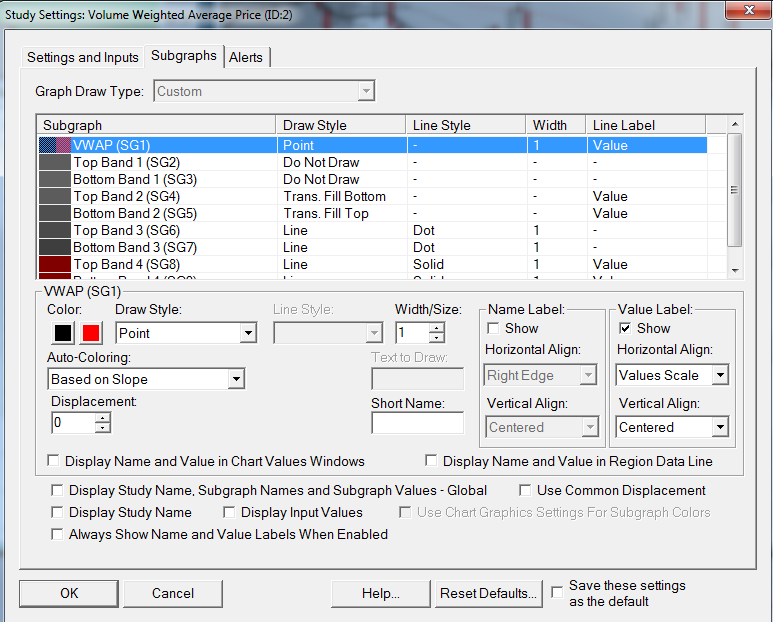The width and height of the screenshot is (773, 622).
Task: Select the Subgraphs tab
Action: coord(183,56)
